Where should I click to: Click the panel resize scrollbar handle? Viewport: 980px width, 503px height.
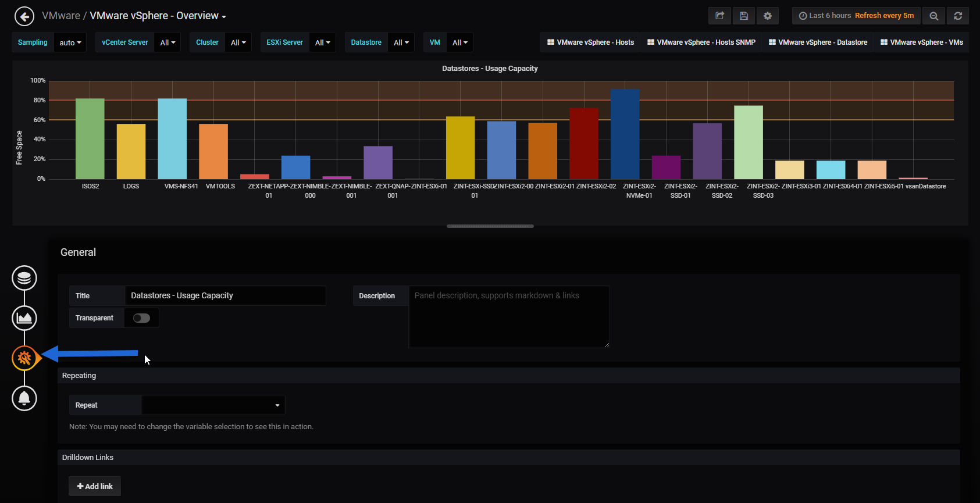click(x=490, y=226)
